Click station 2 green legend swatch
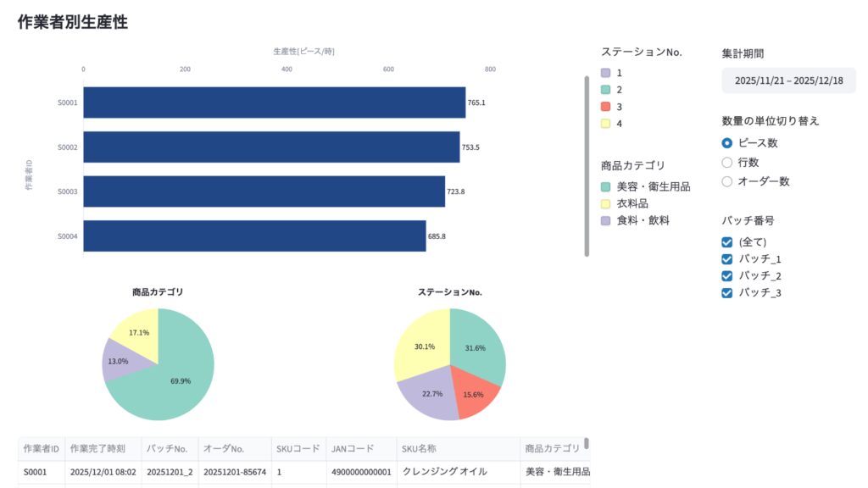Image resolution: width=868 pixels, height=488 pixels. 605,90
